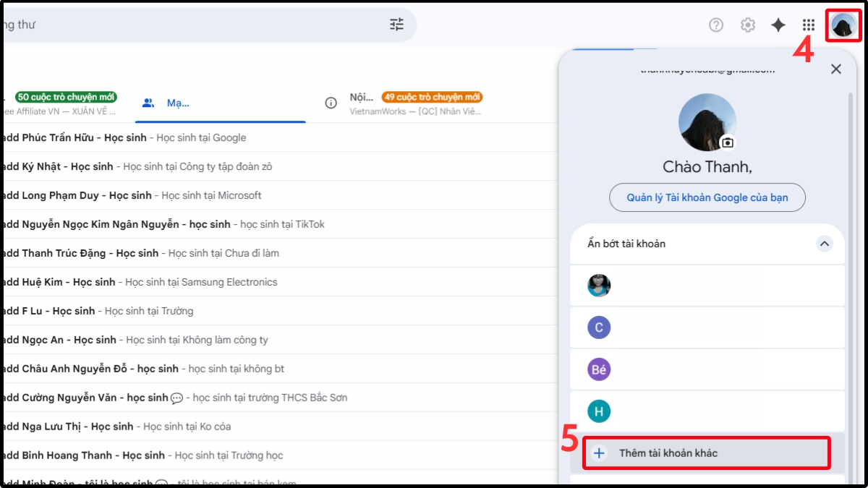Click the search mail input field
This screenshot has width=868, height=488.
pos(181,24)
